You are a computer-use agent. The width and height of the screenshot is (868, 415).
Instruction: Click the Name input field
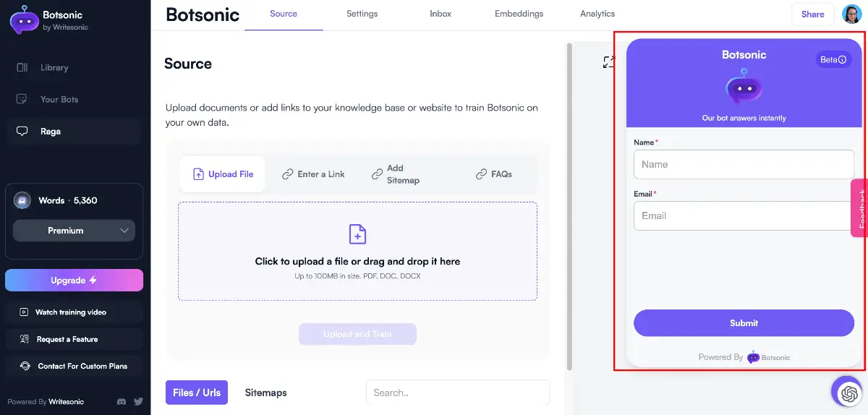click(x=744, y=164)
